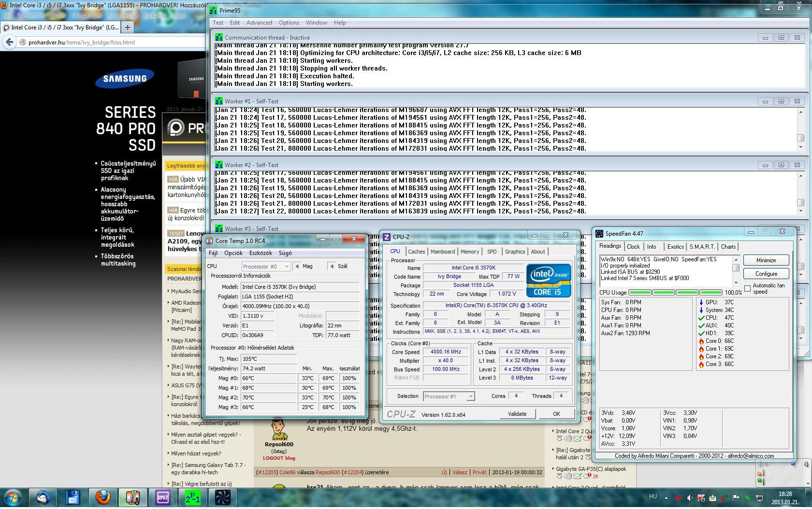Viewport: 812px width, 509px height.
Task: Click the Configure button in SpeedFan
Action: (x=766, y=274)
